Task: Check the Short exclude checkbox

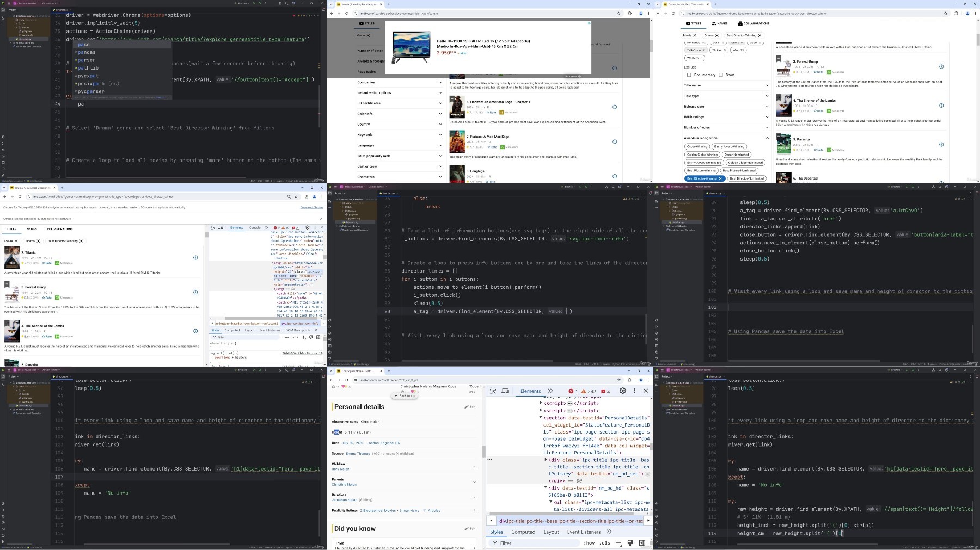Action: (721, 75)
